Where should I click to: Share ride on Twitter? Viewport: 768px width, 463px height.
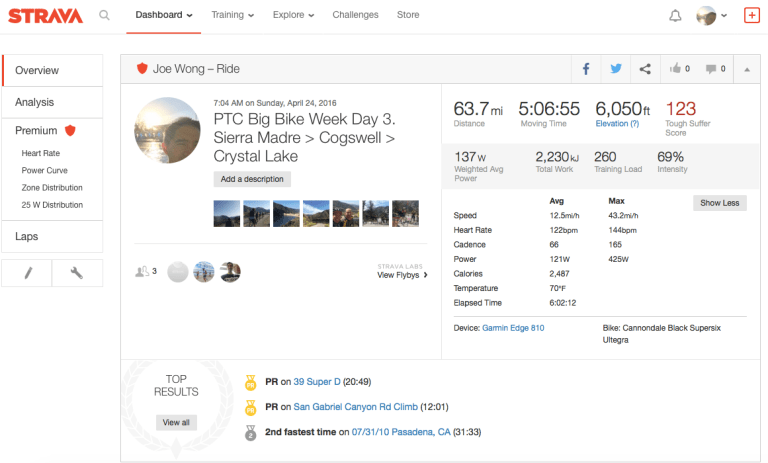(x=616, y=69)
